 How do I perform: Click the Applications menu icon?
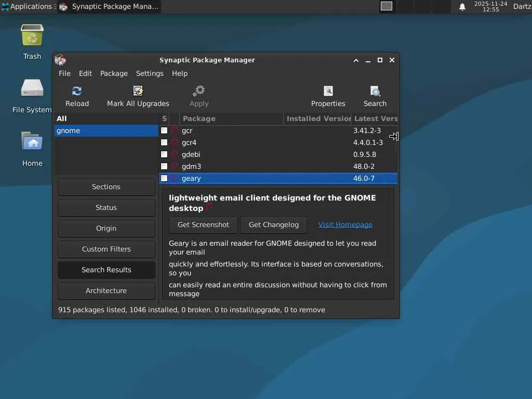coord(5,6)
